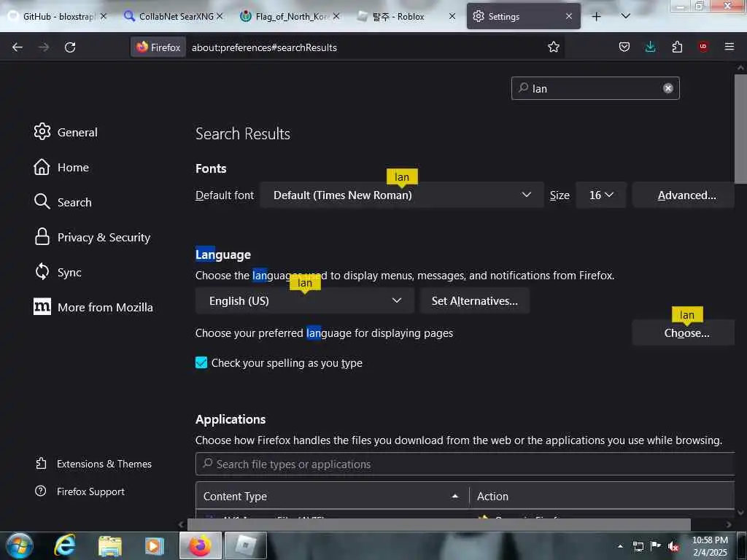The width and height of the screenshot is (747, 560).
Task: Open the taskbar clock showing 10:58 PM
Action: pyautogui.click(x=710, y=546)
